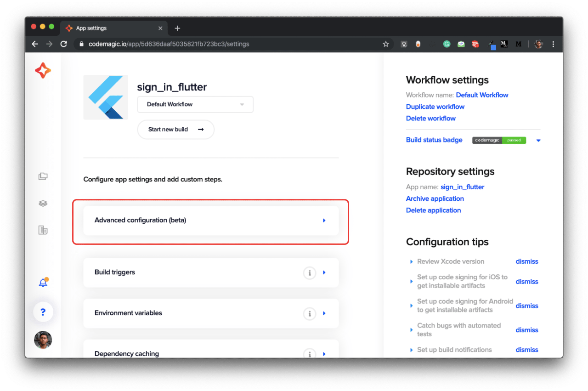Click Duplicate workflow link
Image resolution: width=588 pixels, height=391 pixels.
click(x=435, y=107)
